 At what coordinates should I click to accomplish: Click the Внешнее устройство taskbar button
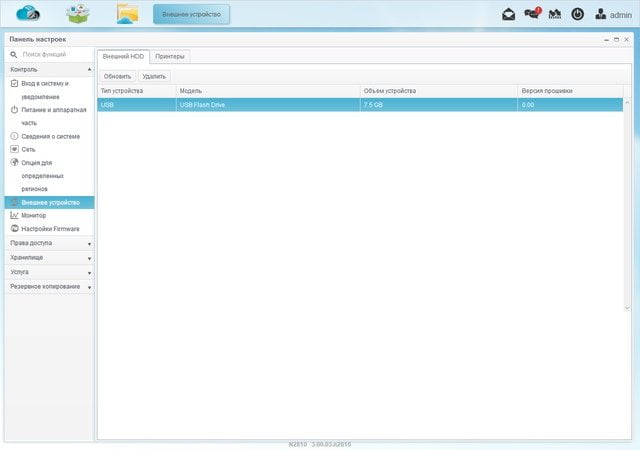coord(191,14)
